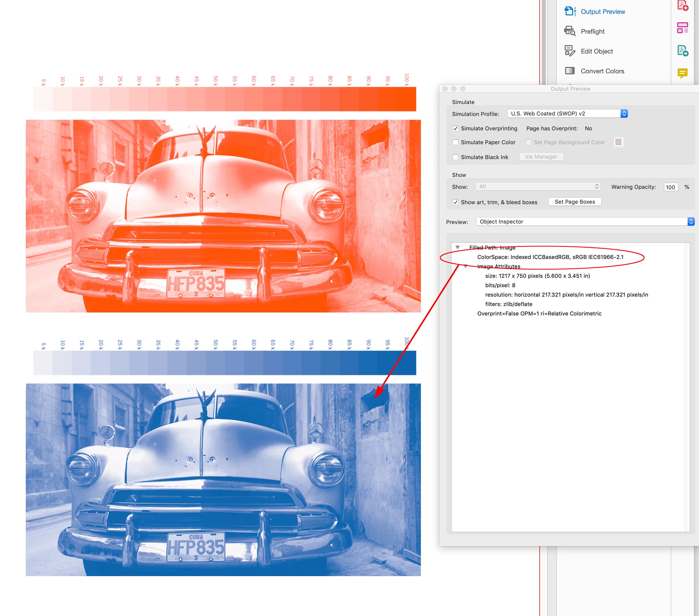Uncheck Simulate Overprinting

point(456,129)
